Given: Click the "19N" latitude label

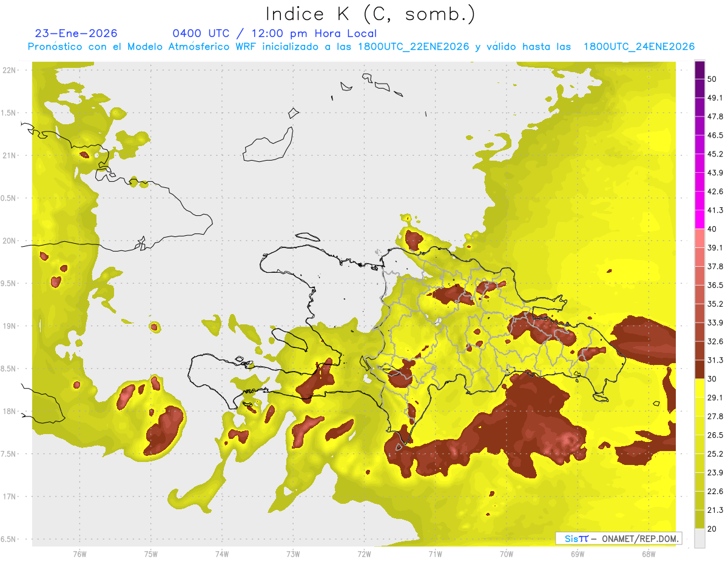Looking at the screenshot, I should tap(10, 326).
